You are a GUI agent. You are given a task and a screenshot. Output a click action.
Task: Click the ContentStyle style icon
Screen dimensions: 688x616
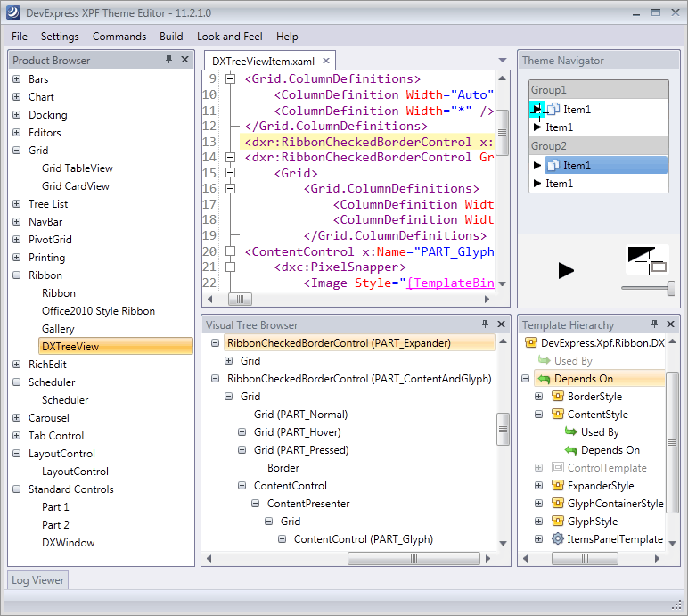pyautogui.click(x=557, y=414)
